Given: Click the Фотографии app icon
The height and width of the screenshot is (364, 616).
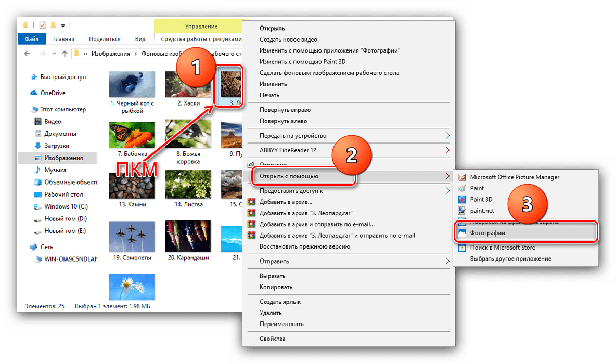Looking at the screenshot, I should pyautogui.click(x=462, y=233).
